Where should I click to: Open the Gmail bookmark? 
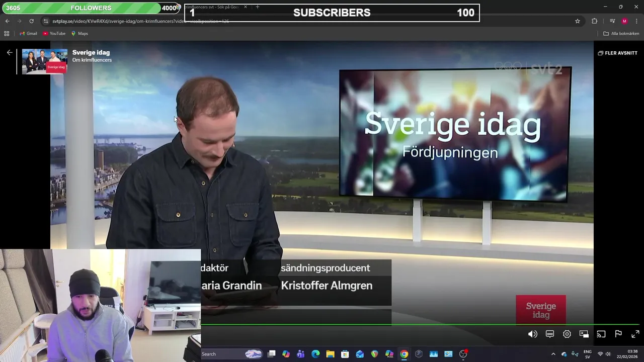pos(28,34)
